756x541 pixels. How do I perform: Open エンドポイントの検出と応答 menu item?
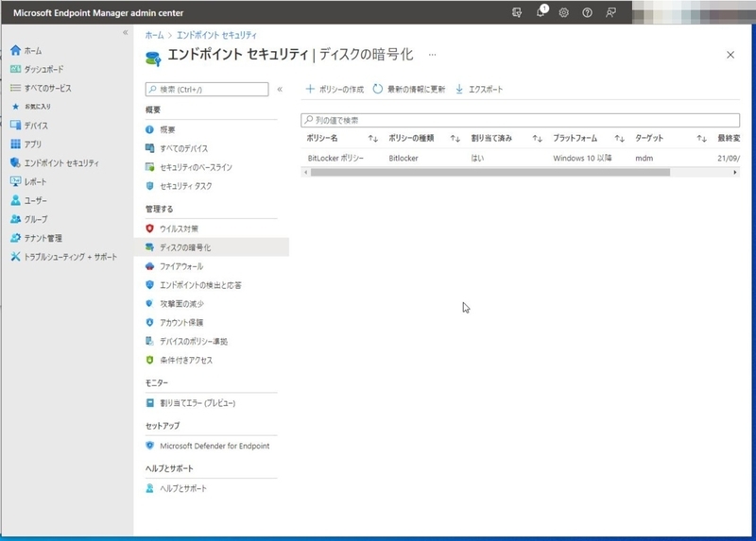pos(200,285)
